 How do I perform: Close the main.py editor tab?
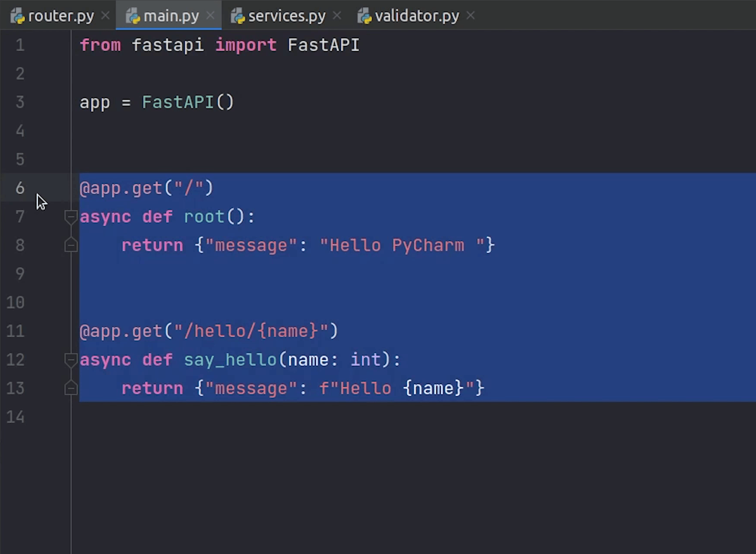210,16
